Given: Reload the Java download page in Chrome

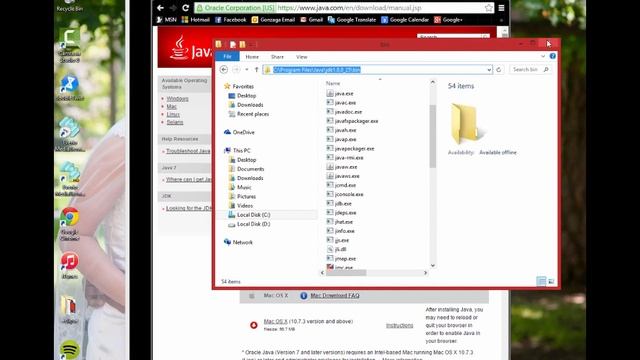Looking at the screenshot, I should tap(185, 8).
